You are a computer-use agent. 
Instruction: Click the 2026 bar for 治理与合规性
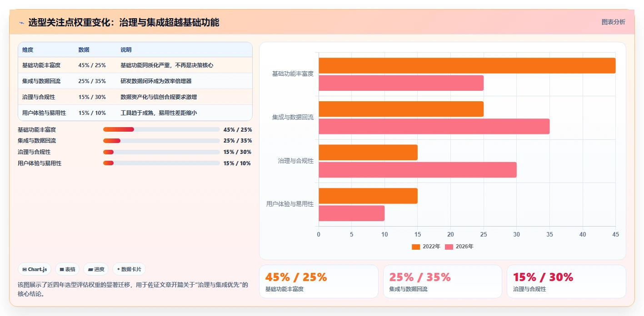(418, 170)
